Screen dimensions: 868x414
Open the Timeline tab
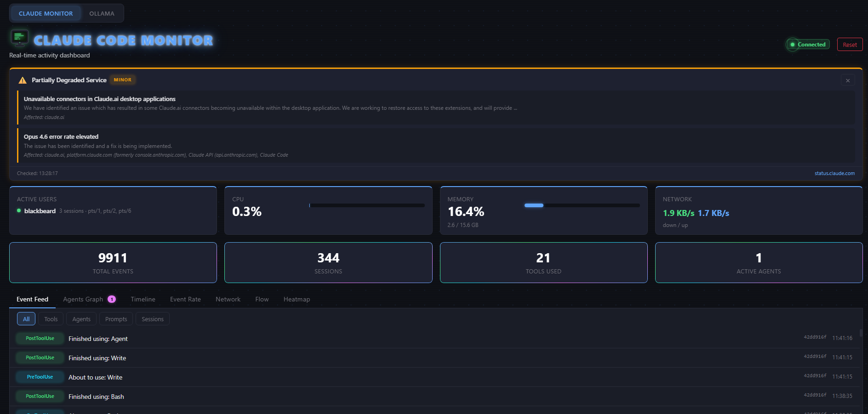(143, 299)
